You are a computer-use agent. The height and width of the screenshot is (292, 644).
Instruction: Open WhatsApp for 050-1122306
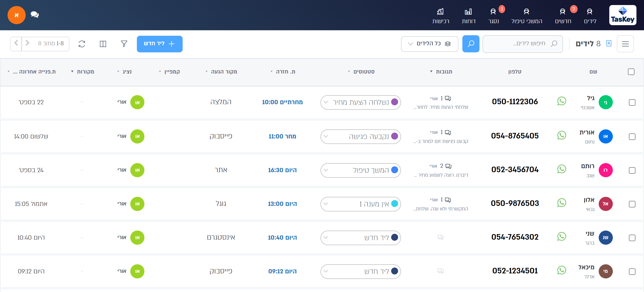[x=561, y=101]
